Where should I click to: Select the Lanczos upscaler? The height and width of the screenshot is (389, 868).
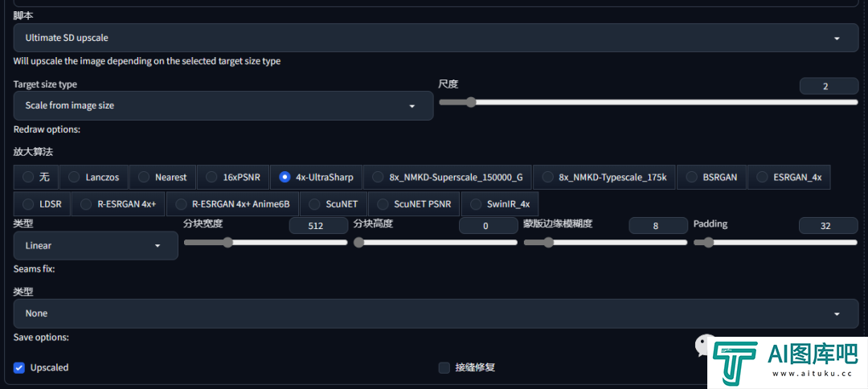pos(93,177)
